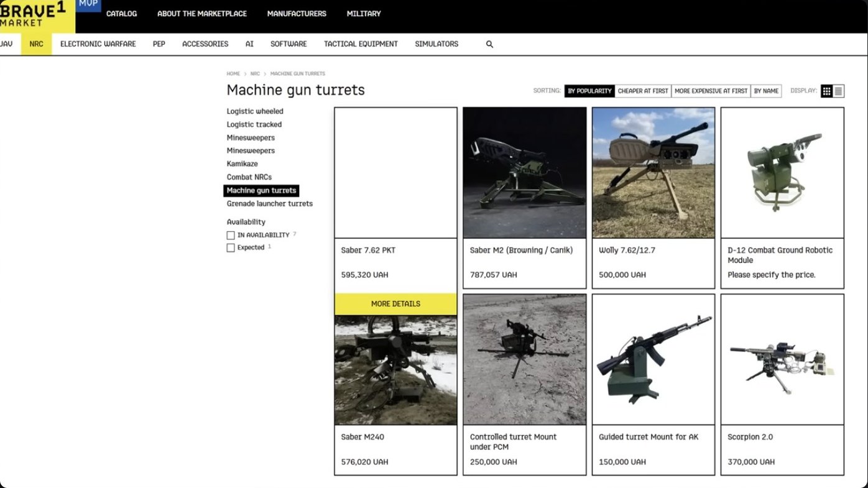Click the Saber 7.62 PKT title
Screen dimensions: 868x488
tap(368, 251)
